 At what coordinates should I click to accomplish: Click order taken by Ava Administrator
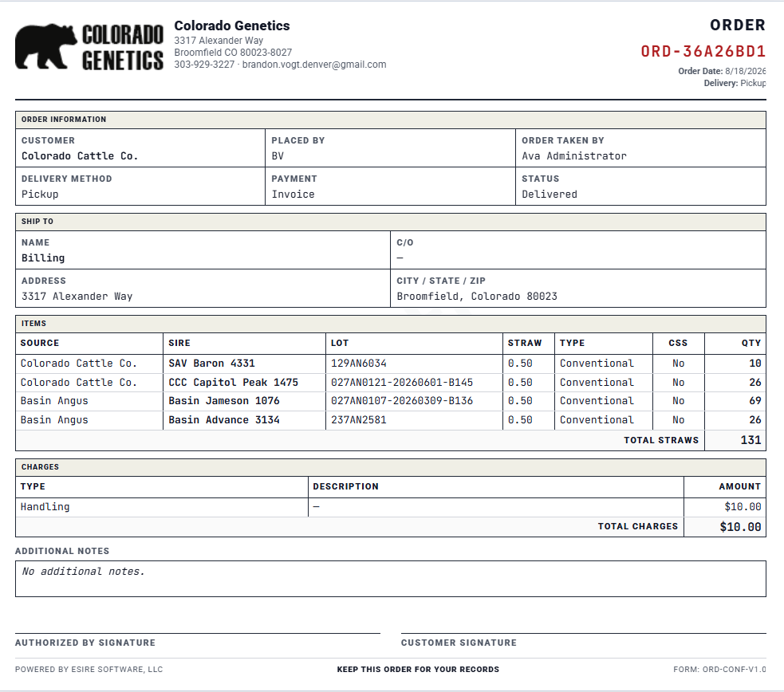tap(574, 156)
